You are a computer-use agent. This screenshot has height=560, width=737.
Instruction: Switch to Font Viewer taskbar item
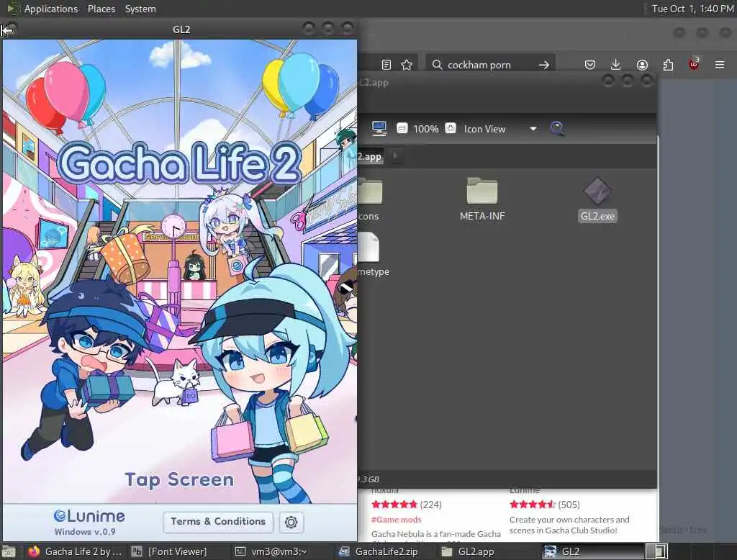pos(170,551)
